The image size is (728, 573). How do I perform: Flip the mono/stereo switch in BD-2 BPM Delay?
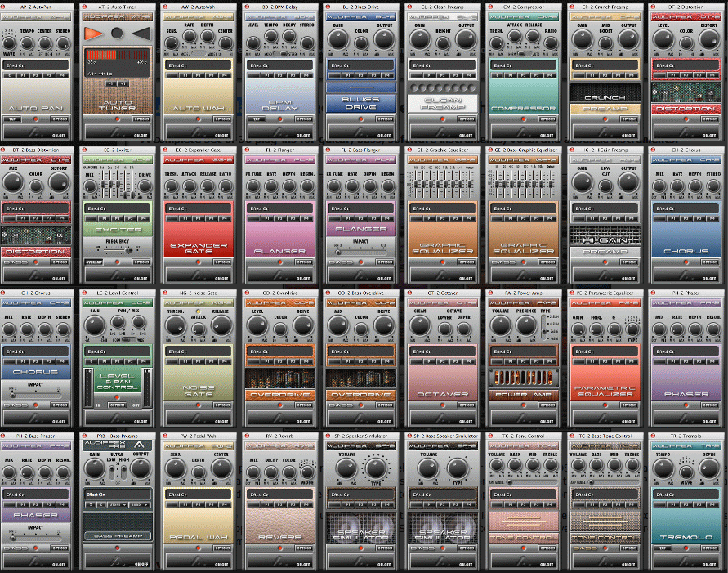pos(280,54)
